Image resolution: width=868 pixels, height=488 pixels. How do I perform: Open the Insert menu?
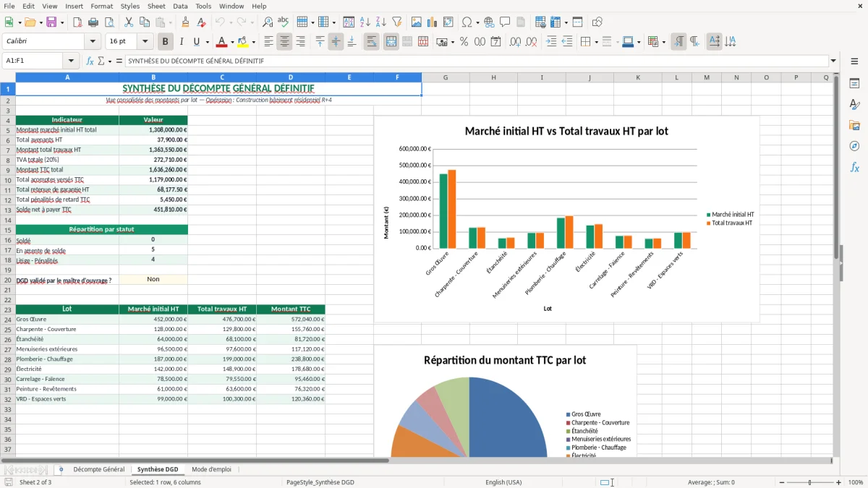(75, 6)
